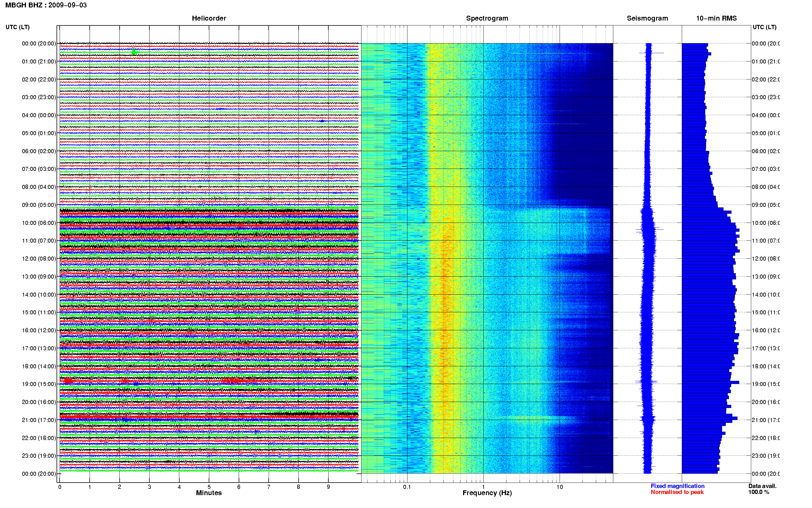Click the left '23:00 (19:00)' time label

pos(39,456)
